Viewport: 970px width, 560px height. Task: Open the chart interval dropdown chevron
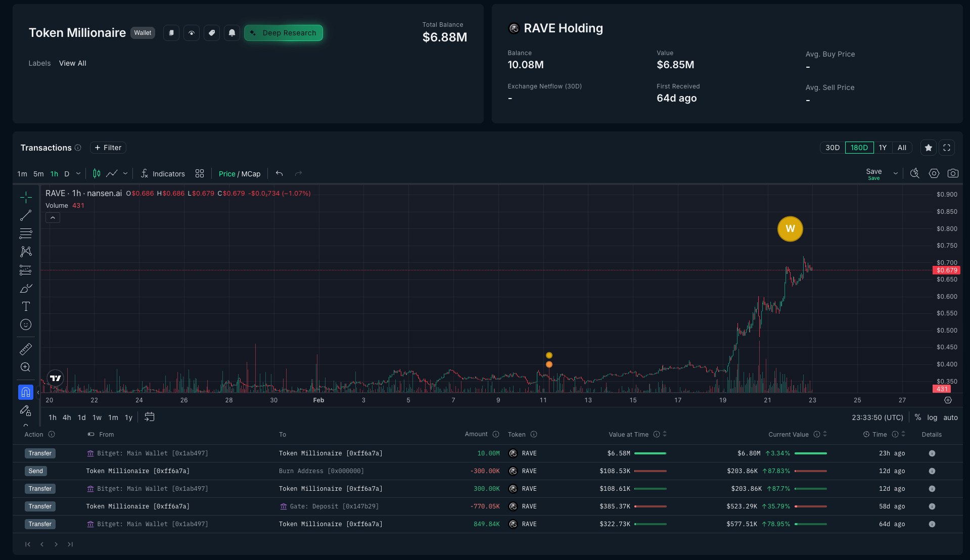[x=78, y=173]
